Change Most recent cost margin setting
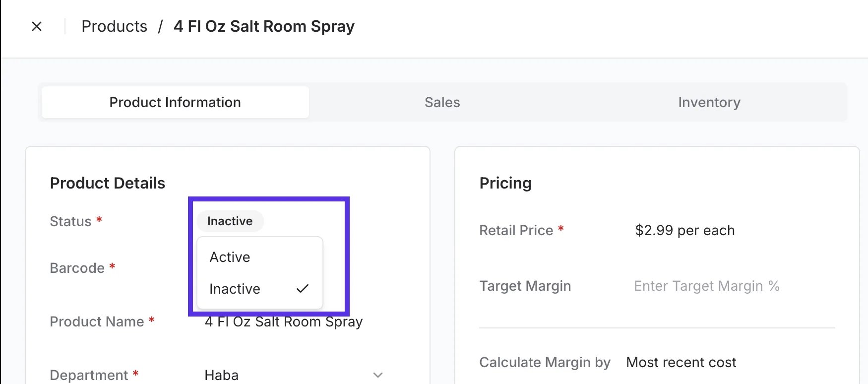868x384 pixels. tap(681, 362)
